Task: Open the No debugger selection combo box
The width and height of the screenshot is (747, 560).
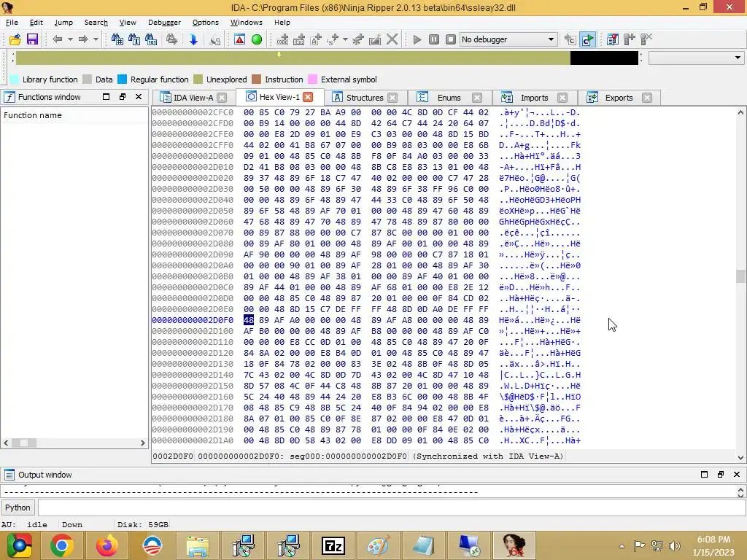Action: [508, 39]
